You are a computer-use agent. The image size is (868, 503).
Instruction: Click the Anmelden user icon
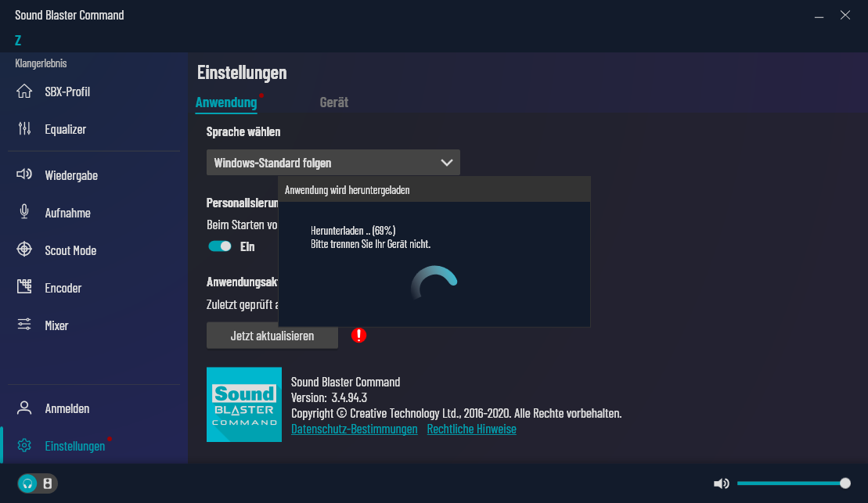pyautogui.click(x=24, y=408)
